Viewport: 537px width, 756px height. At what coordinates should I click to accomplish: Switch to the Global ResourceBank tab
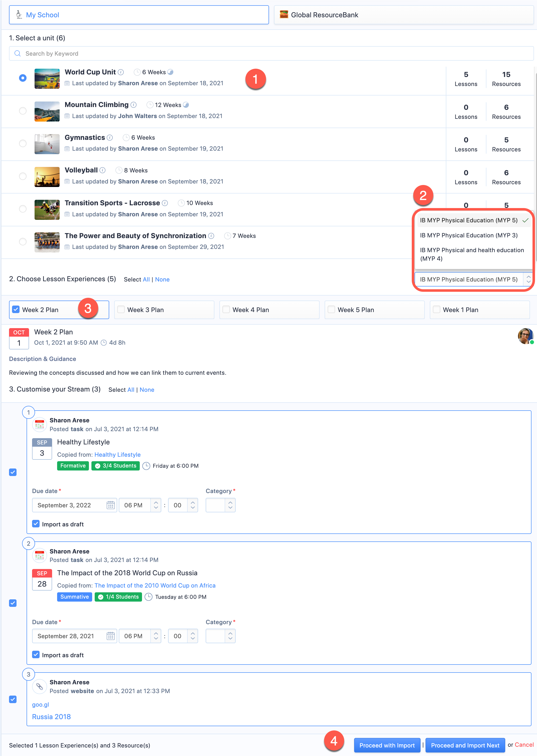pyautogui.click(x=403, y=15)
